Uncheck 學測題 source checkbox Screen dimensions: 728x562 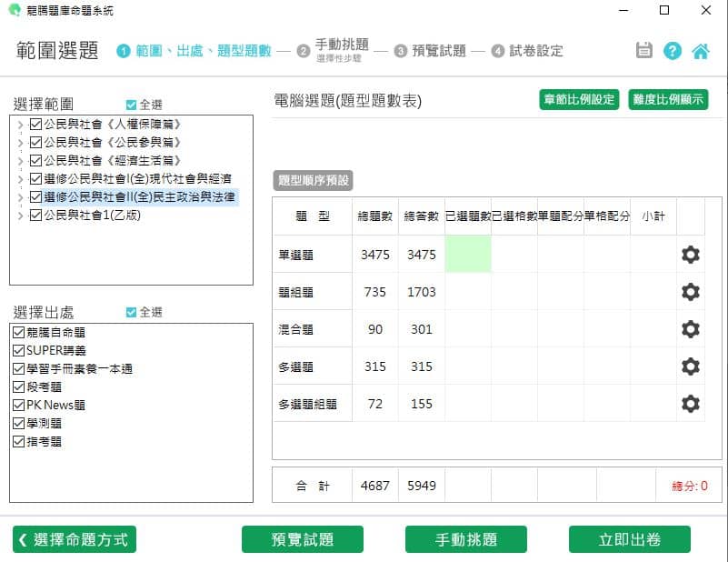click(18, 423)
